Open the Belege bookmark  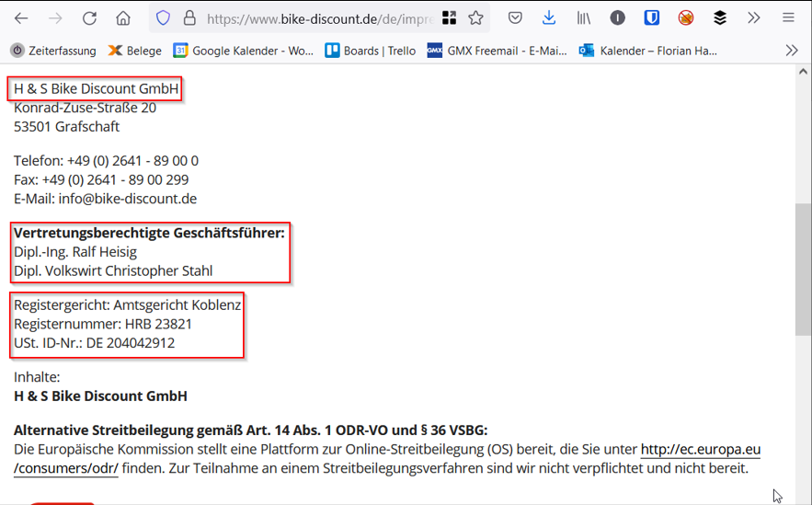click(x=134, y=51)
